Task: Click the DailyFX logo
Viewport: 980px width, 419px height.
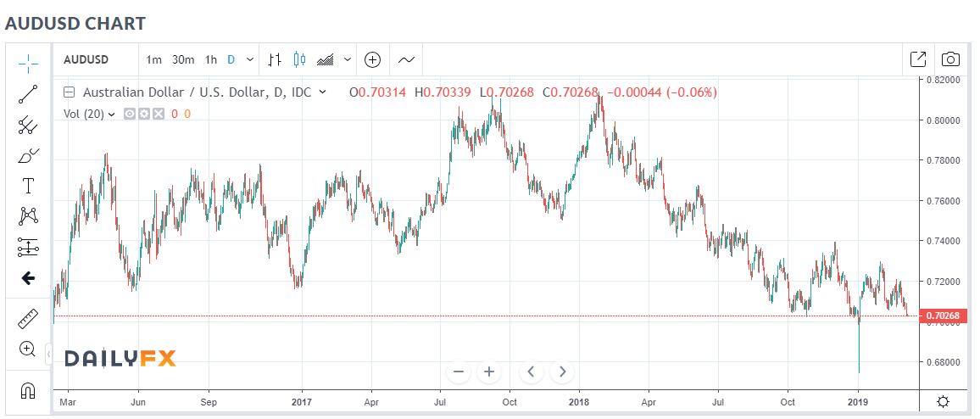Action: 120,358
